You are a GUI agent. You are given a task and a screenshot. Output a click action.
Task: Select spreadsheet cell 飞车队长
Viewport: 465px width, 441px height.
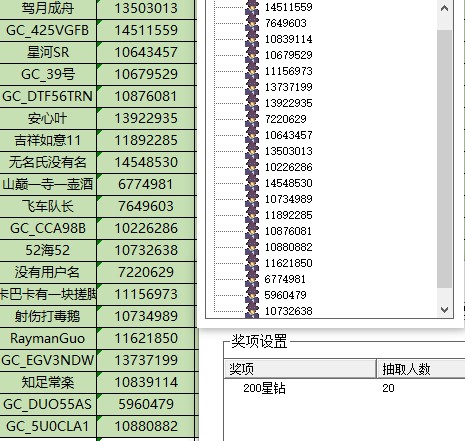(x=48, y=206)
